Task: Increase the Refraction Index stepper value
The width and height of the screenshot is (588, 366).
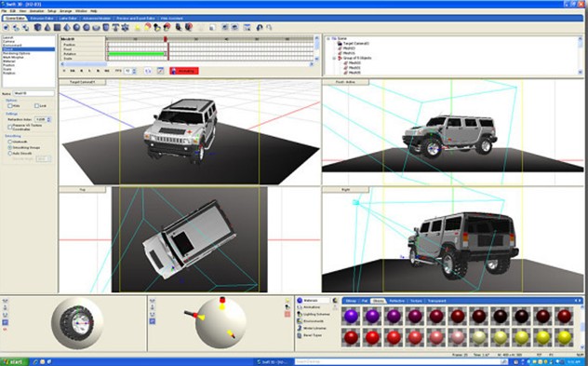Action: 48,118
